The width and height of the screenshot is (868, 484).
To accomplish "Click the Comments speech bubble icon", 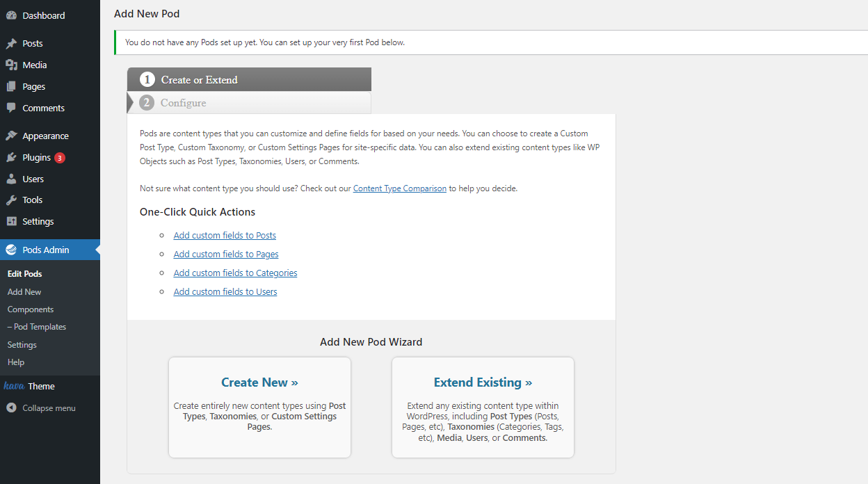I will click(x=11, y=108).
